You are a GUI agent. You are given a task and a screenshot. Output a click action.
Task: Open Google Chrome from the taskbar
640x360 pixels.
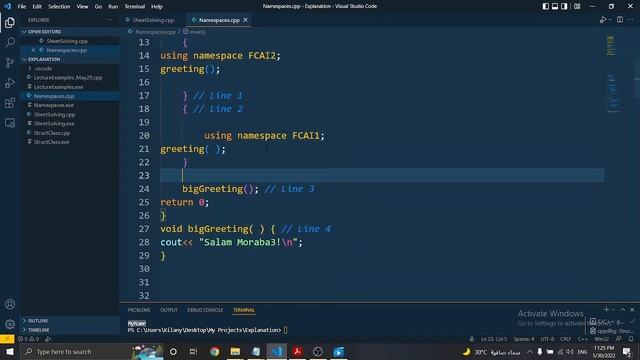tap(215, 351)
